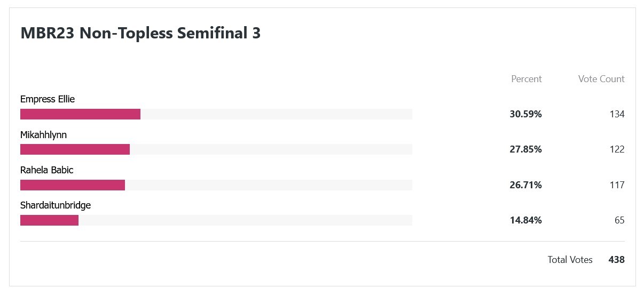Click the total value 438
Viewport: 644px width, 288px height.
pyautogui.click(x=616, y=260)
